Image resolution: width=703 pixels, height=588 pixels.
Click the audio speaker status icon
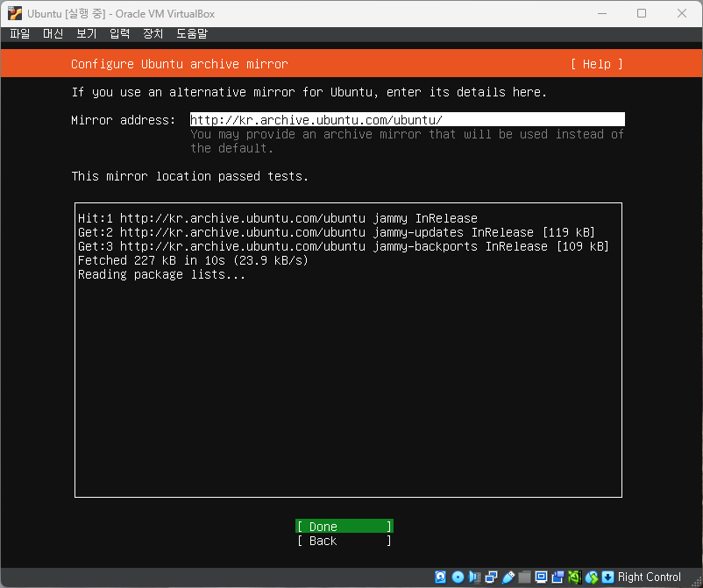[x=474, y=577]
